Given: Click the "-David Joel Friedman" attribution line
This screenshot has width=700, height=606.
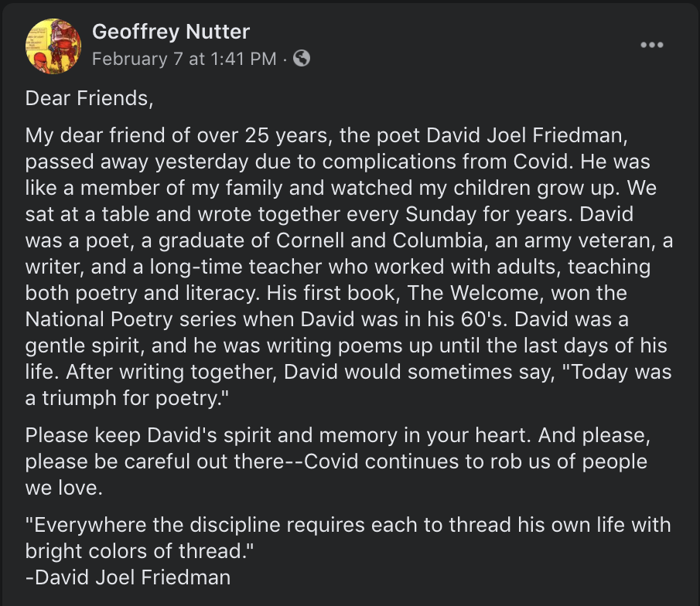Looking at the screenshot, I should [128, 577].
